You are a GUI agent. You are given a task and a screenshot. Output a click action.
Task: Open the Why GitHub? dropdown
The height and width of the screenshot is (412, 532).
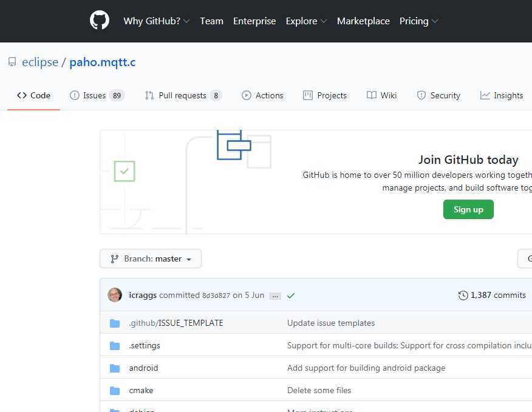point(157,21)
